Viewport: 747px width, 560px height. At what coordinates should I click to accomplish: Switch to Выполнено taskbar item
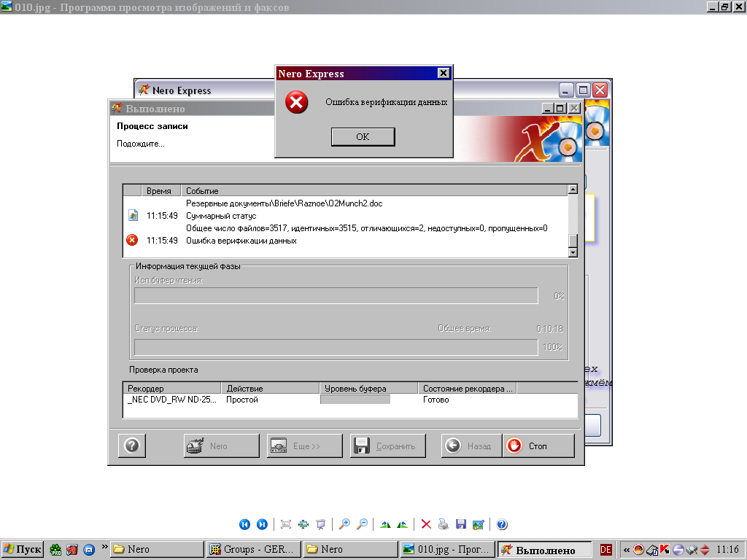[544, 550]
